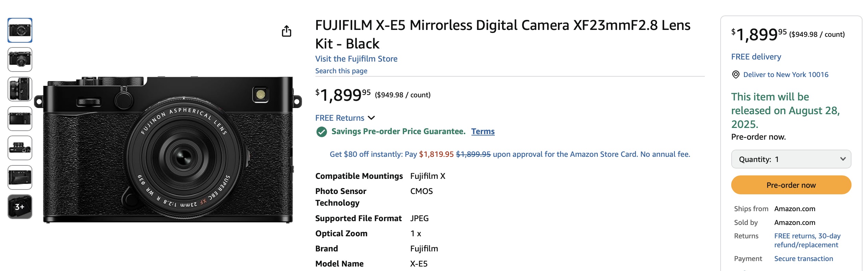Open the Price Guarantee Terms link

coord(483,131)
